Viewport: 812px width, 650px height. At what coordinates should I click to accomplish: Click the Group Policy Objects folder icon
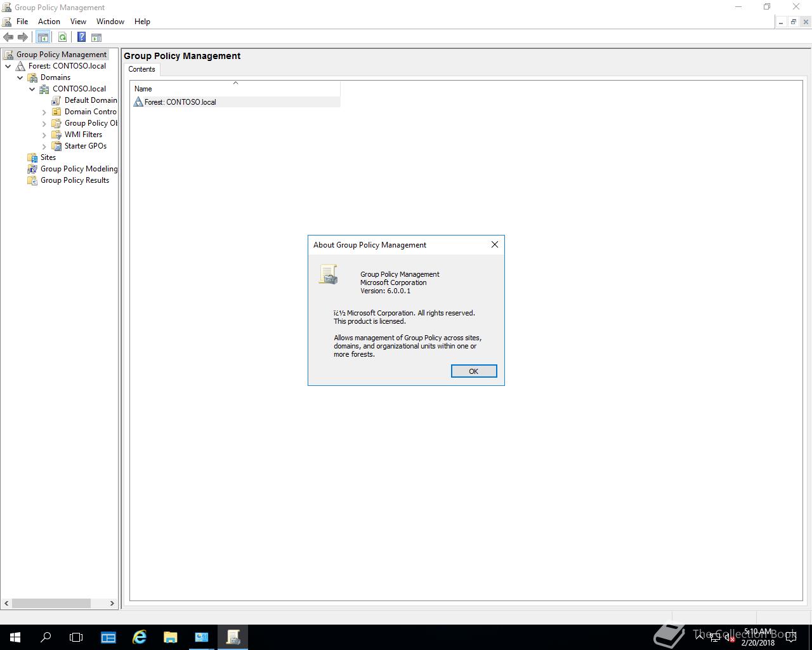(56, 123)
